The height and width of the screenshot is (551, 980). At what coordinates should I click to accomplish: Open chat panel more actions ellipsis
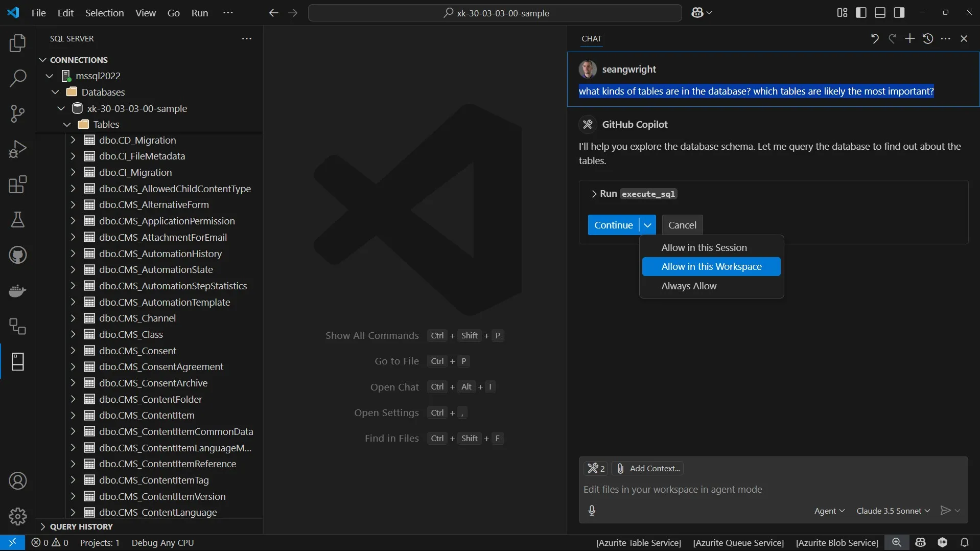pyautogui.click(x=946, y=39)
